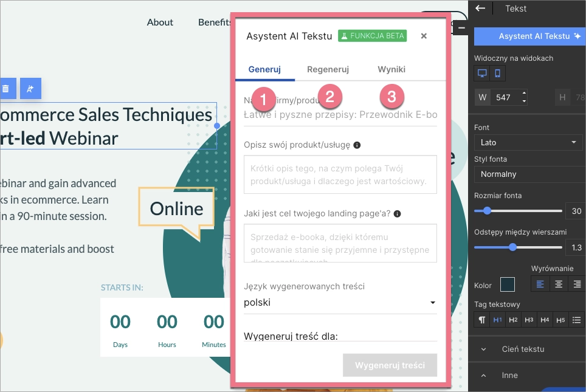Switch to the Wyniki tab
Image resolution: width=586 pixels, height=392 pixels.
pyautogui.click(x=391, y=69)
